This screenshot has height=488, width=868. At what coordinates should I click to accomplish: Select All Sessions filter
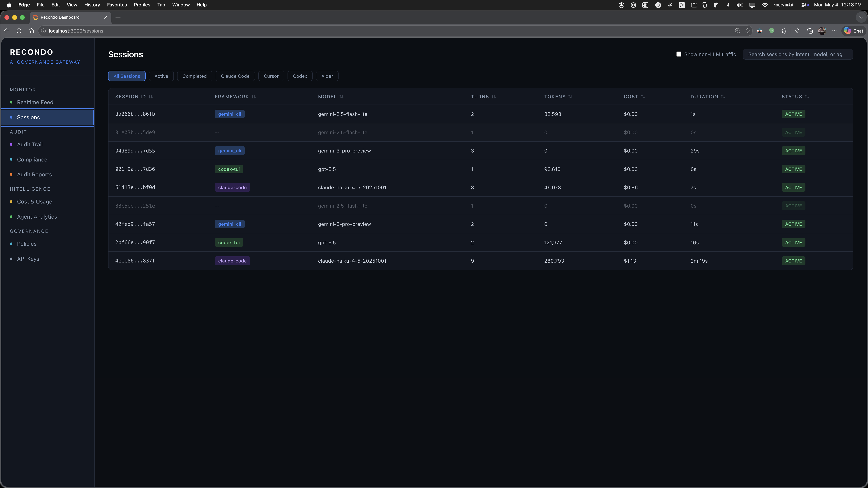127,76
